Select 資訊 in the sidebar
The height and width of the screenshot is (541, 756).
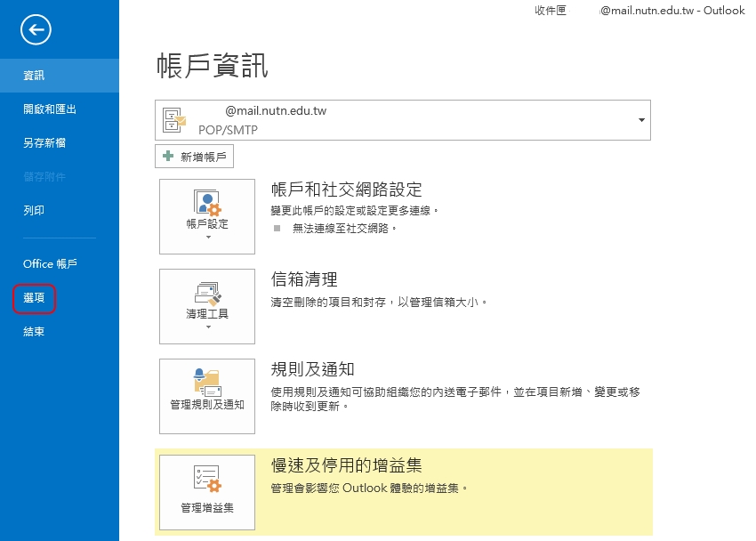[60, 76]
